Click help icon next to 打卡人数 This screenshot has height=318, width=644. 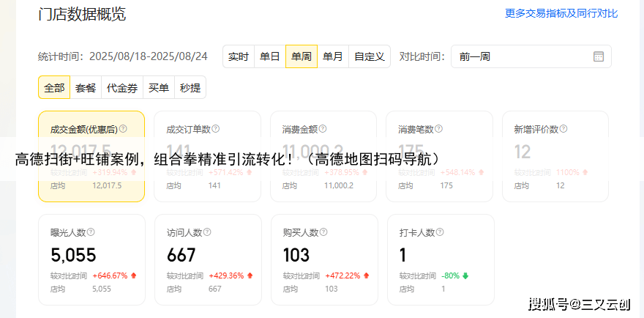pyautogui.click(x=439, y=232)
